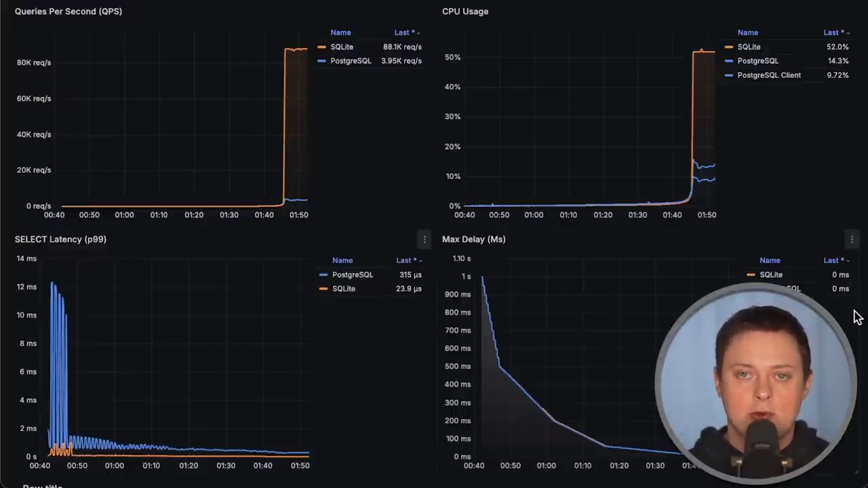Click the orange SQLite swatch in the SELECT Latency legend

click(323, 289)
